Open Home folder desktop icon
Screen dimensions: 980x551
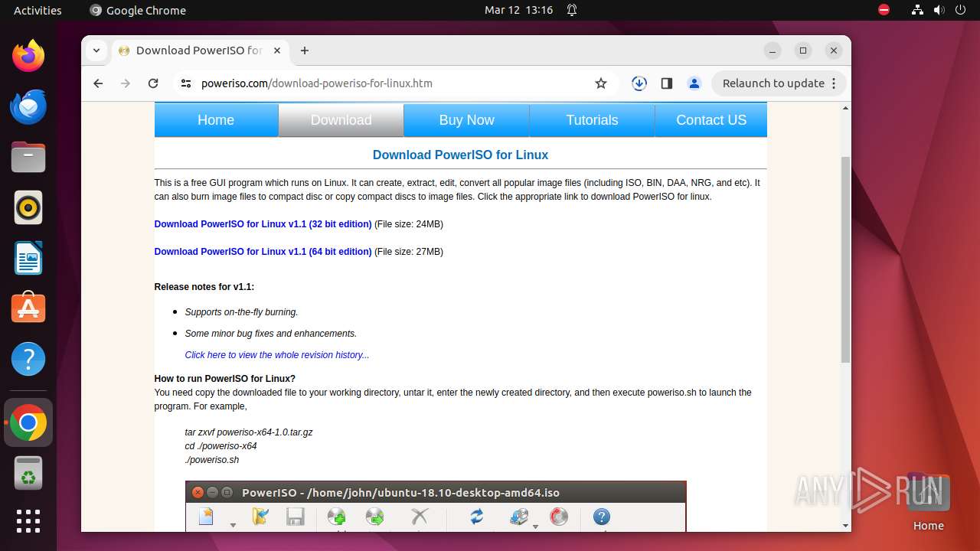click(x=928, y=501)
